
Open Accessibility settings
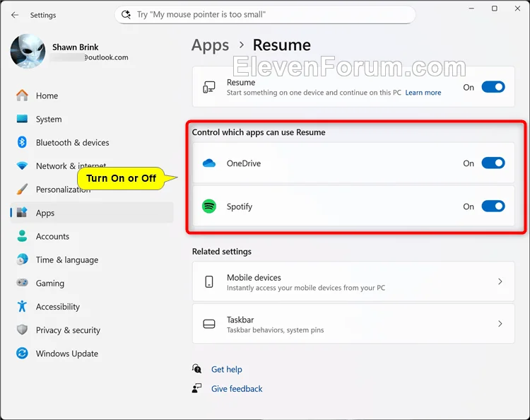tap(92, 306)
